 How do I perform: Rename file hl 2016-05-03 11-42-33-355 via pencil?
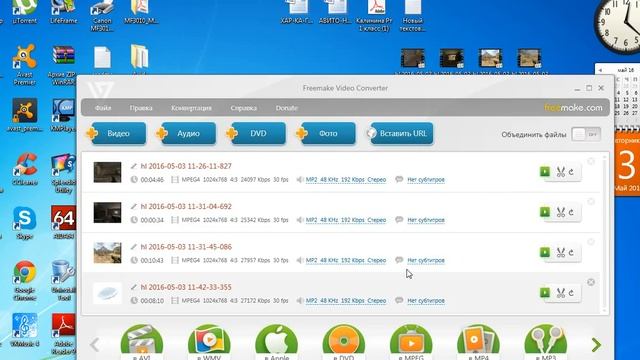(133, 287)
